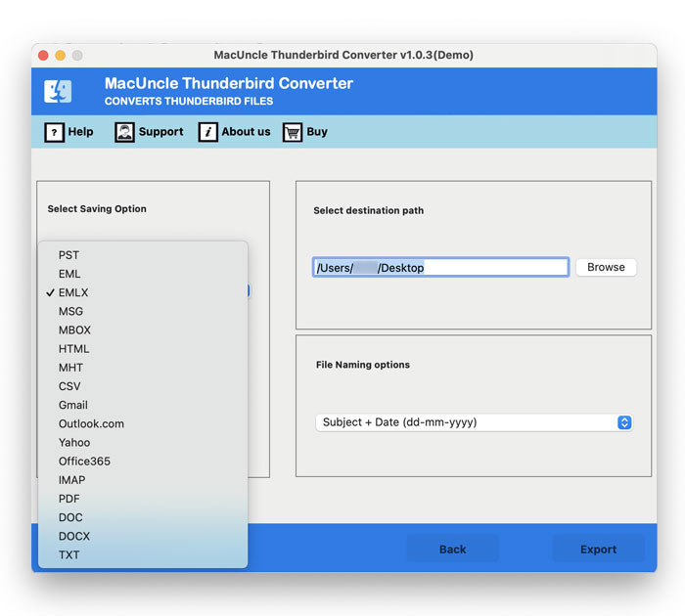Click the Export button
Viewport: 685px width, 616px height.
[599, 550]
